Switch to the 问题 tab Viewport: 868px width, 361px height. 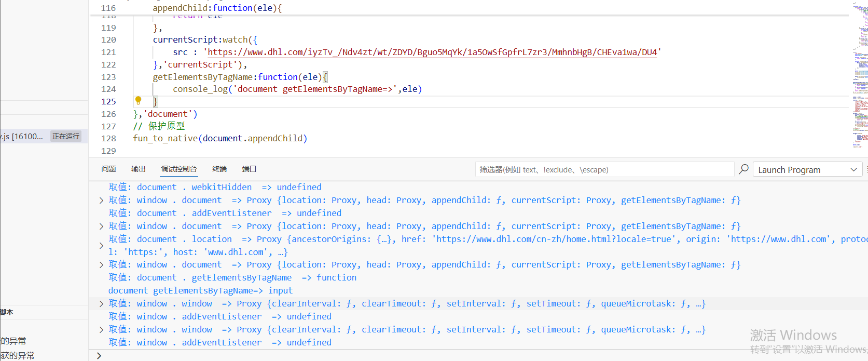tap(108, 169)
